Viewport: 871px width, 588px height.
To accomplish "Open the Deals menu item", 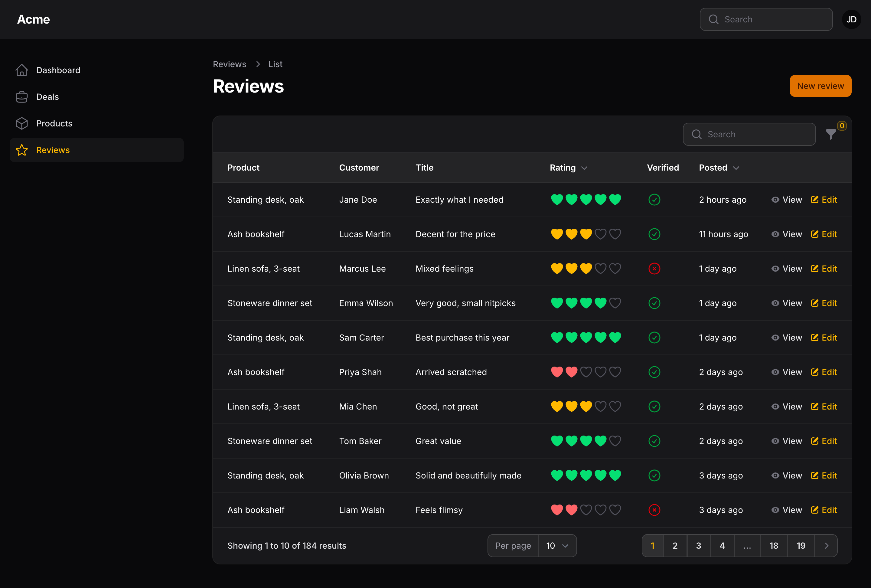I will pyautogui.click(x=97, y=97).
